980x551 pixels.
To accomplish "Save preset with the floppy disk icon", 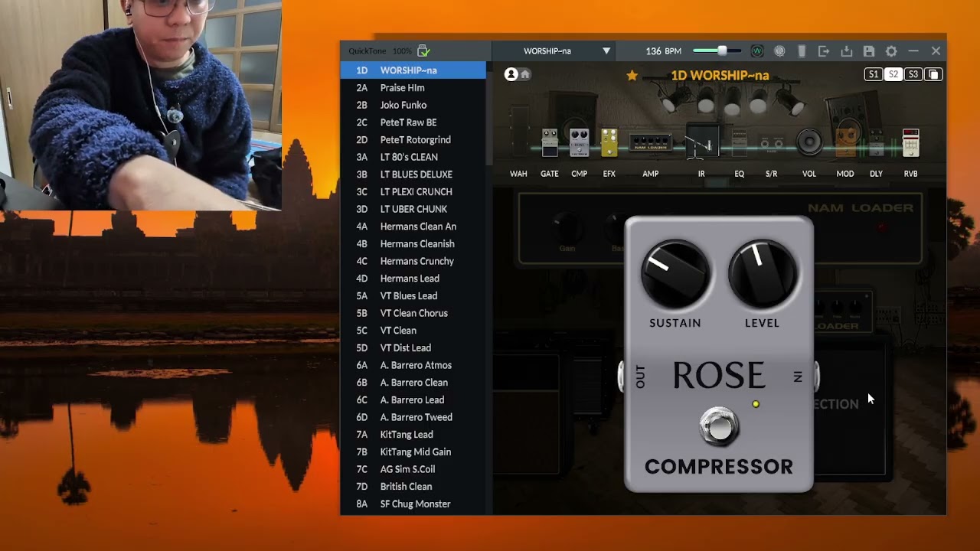I will [x=869, y=51].
